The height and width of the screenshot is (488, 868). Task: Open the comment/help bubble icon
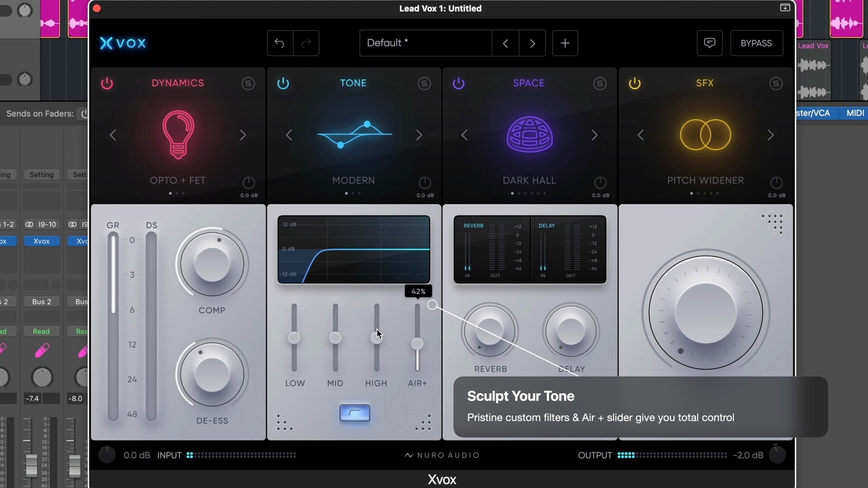709,43
